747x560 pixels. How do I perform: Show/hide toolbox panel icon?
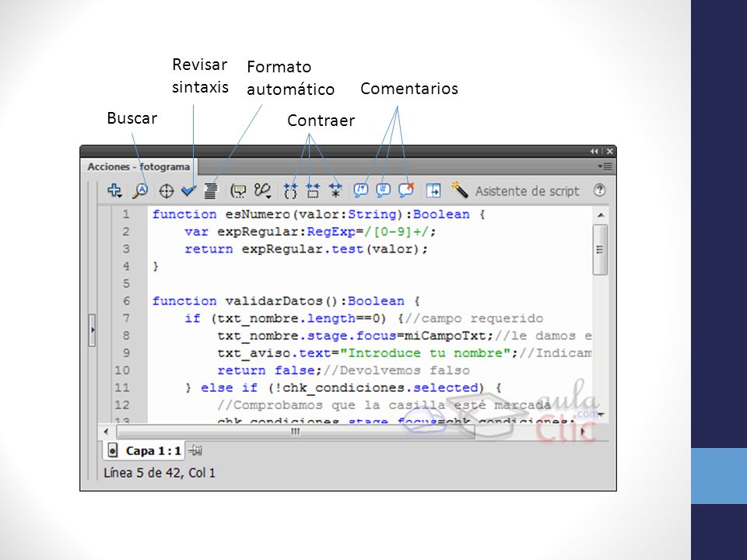433,191
